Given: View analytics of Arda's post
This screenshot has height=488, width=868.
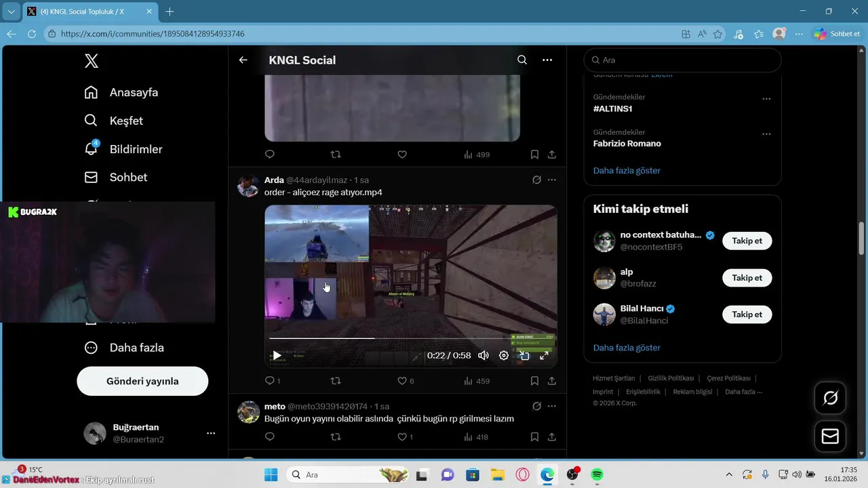Looking at the screenshot, I should point(477,381).
